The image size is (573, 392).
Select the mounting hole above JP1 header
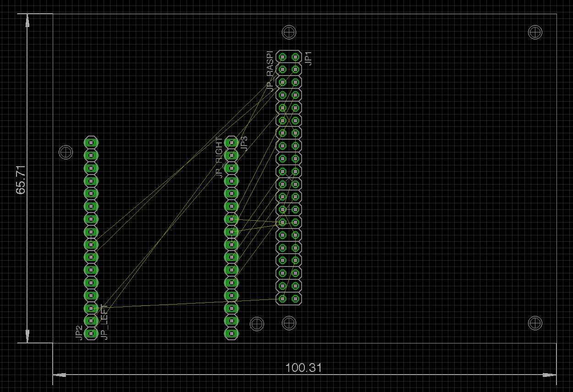pyautogui.click(x=289, y=32)
